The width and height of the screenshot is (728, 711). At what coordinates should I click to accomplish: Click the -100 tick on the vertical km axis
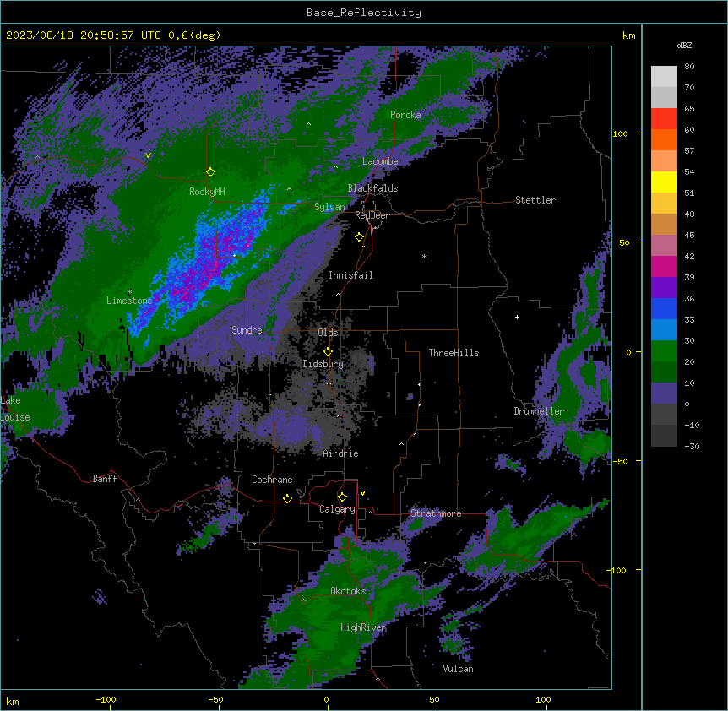pyautogui.click(x=617, y=570)
